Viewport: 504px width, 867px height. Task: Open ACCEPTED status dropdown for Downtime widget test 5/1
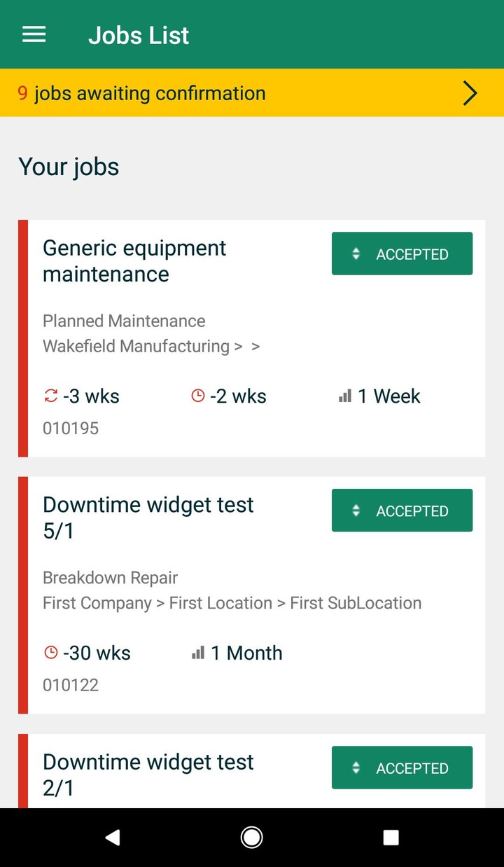(x=402, y=511)
